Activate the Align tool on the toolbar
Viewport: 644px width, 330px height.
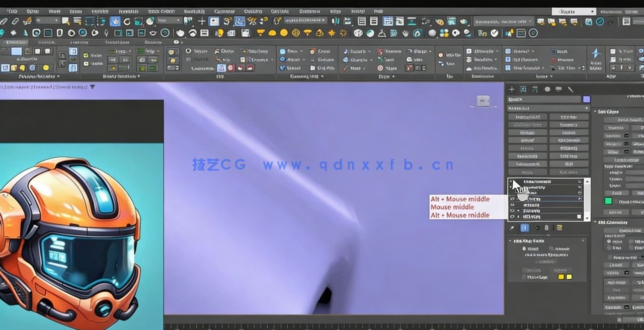click(x=346, y=21)
